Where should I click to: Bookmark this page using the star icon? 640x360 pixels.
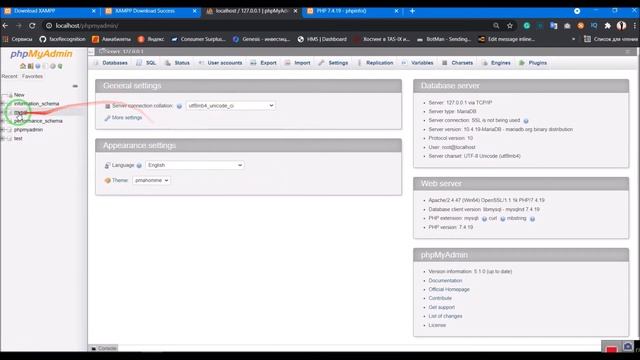coord(510,26)
